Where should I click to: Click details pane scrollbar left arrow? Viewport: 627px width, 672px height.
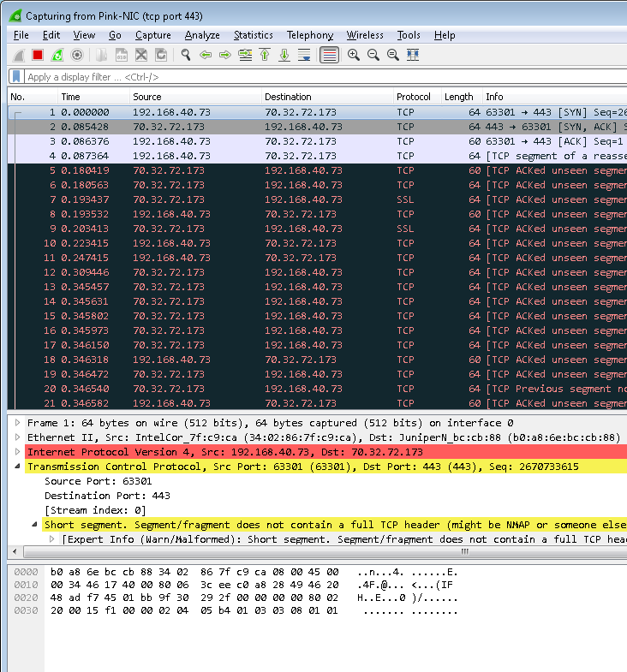[x=15, y=552]
